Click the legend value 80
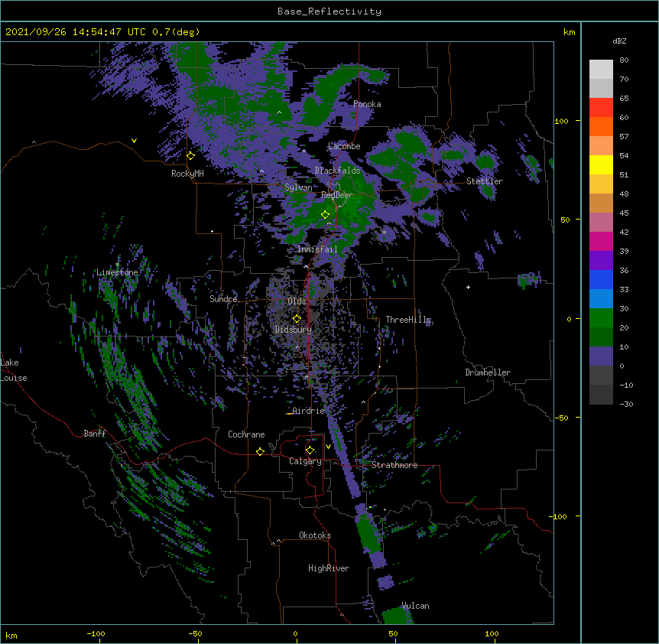Screen dimensions: 659x644 coord(624,60)
